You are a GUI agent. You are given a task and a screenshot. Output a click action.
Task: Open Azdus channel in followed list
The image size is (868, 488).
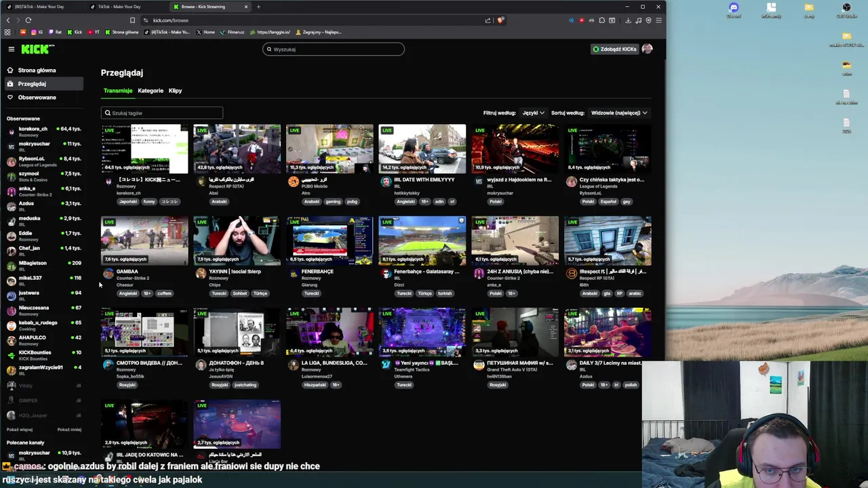coord(44,206)
